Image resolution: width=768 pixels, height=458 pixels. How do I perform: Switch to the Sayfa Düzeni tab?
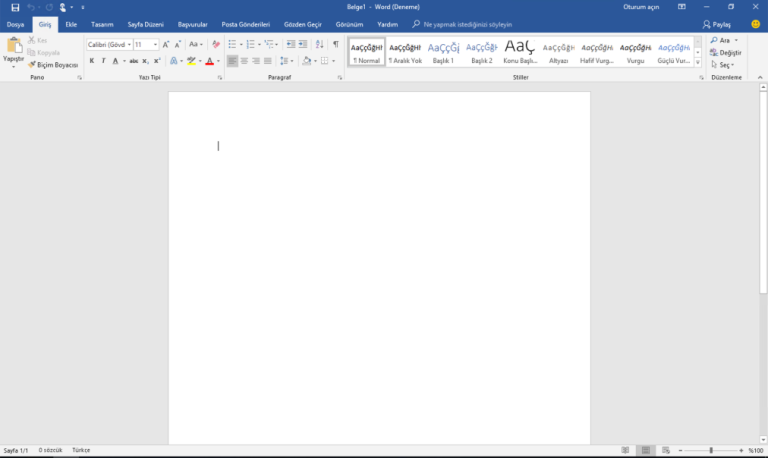(145, 24)
